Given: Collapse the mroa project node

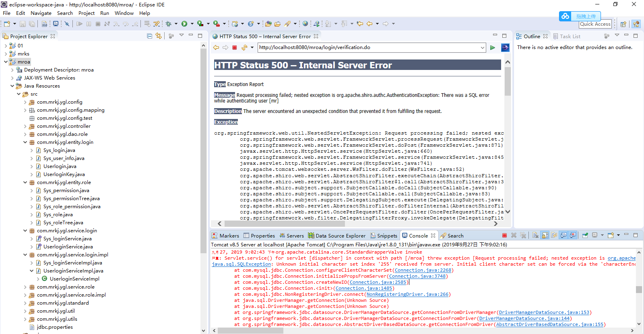Looking at the screenshot, I should point(6,62).
